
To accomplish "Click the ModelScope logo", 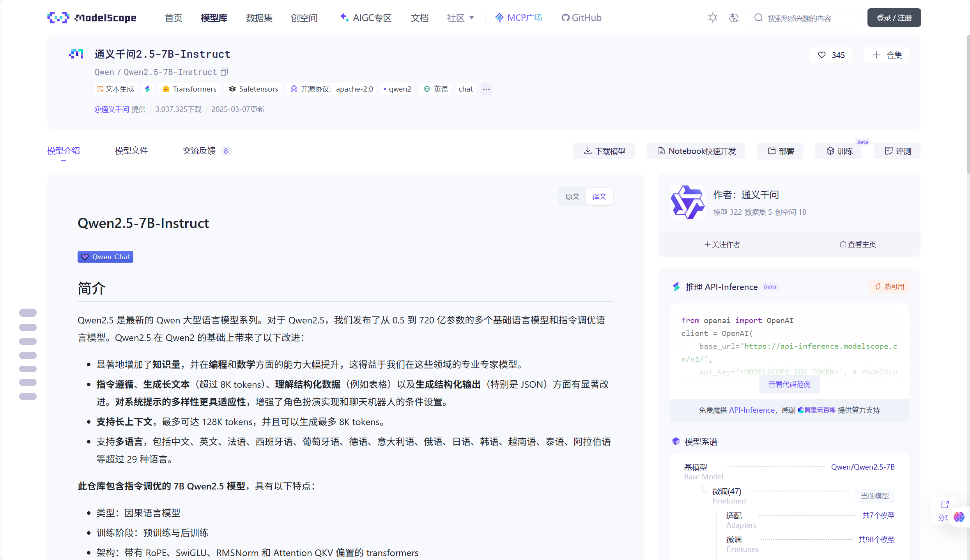I will (x=92, y=18).
